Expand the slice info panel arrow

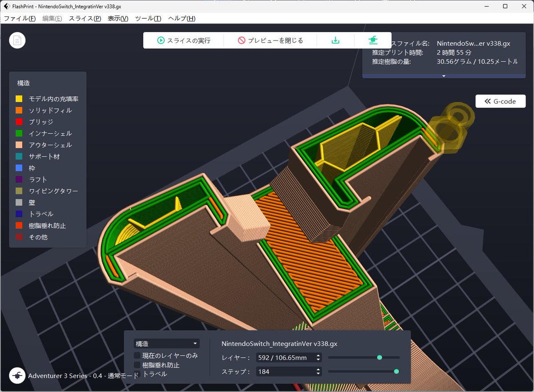444,76
